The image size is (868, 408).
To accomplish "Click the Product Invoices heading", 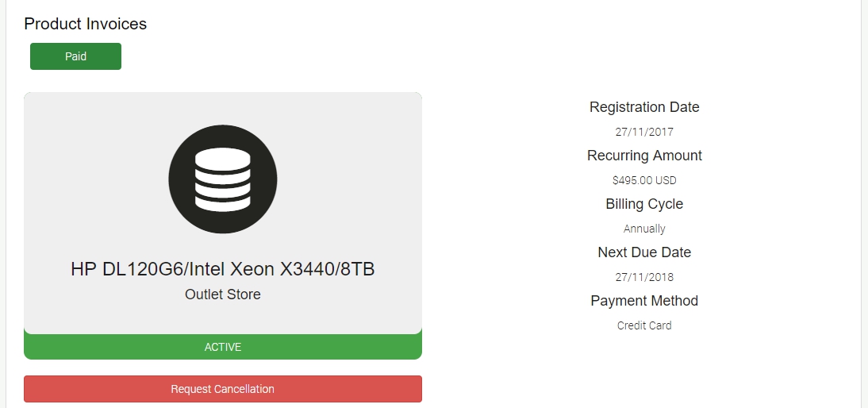I will tap(86, 24).
